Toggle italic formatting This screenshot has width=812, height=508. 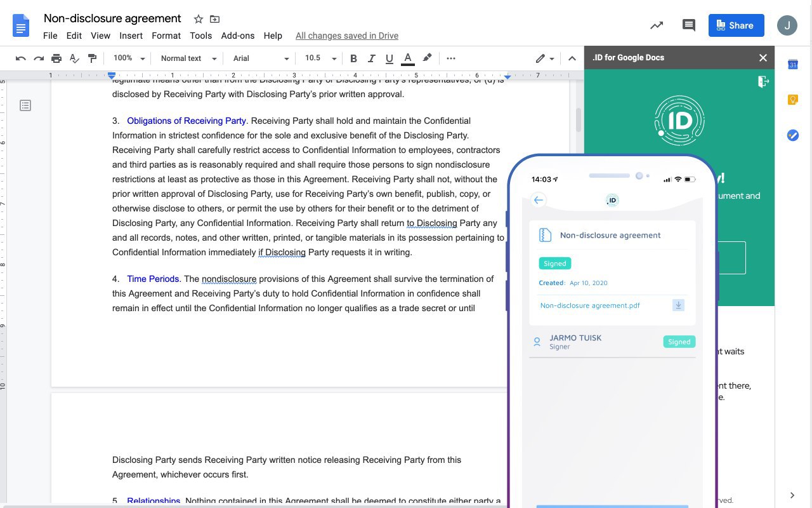point(372,58)
